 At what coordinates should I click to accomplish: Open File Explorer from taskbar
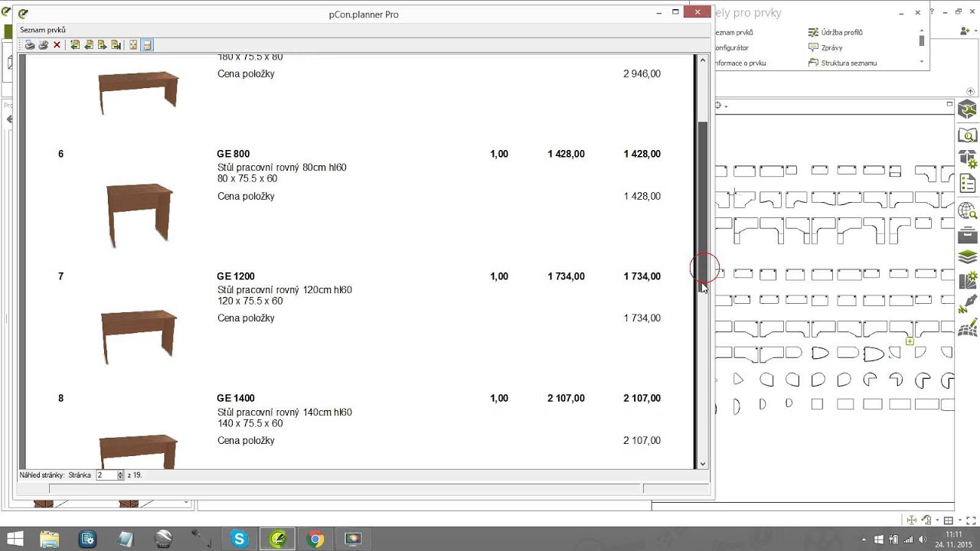[x=50, y=539]
